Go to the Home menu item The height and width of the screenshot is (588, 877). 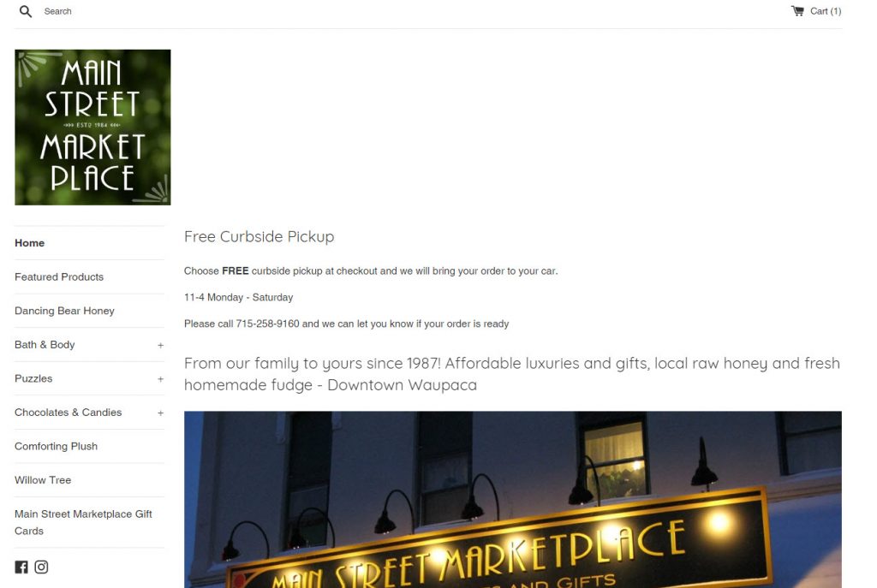[x=30, y=243]
